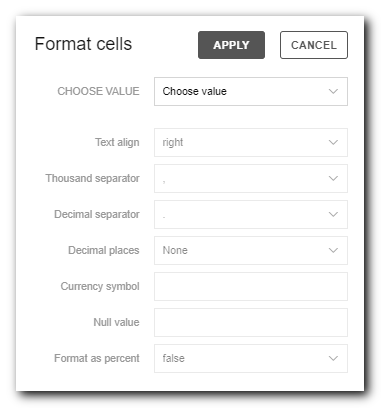Focus the Null value input field
Viewport: 381px width, 408px height.
pos(251,322)
